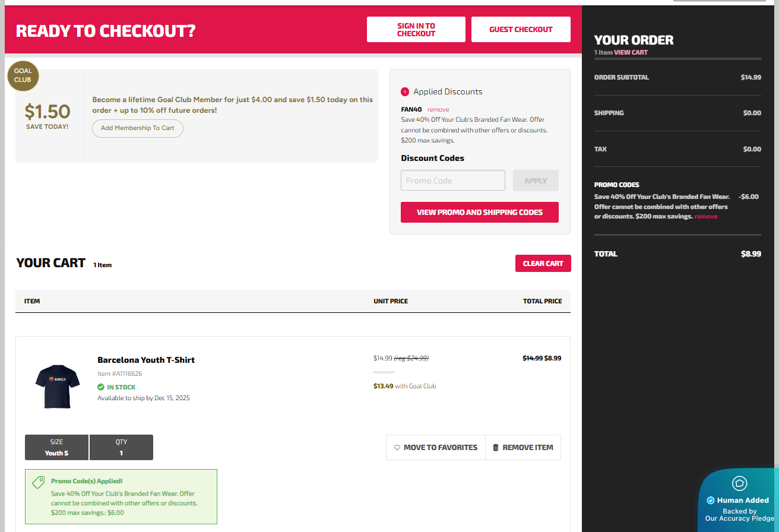779x532 pixels.
Task: Click the green promo tag icon
Action: pos(39,482)
